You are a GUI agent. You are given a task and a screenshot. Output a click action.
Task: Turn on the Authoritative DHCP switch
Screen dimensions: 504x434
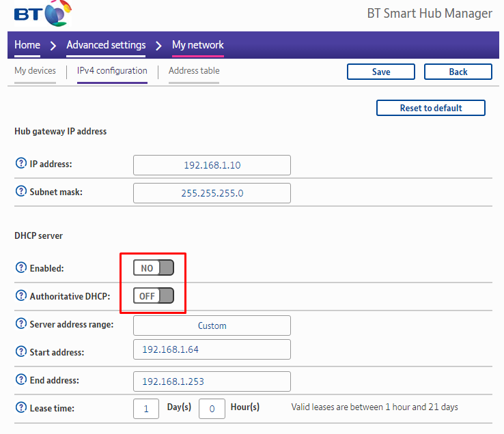pos(154,296)
